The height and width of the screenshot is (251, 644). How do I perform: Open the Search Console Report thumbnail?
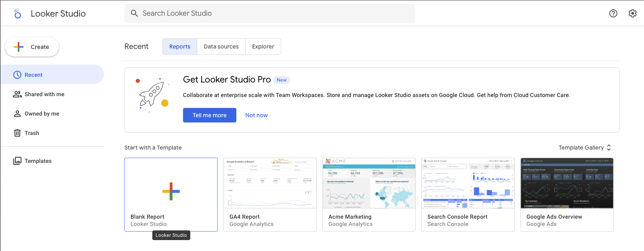click(468, 183)
